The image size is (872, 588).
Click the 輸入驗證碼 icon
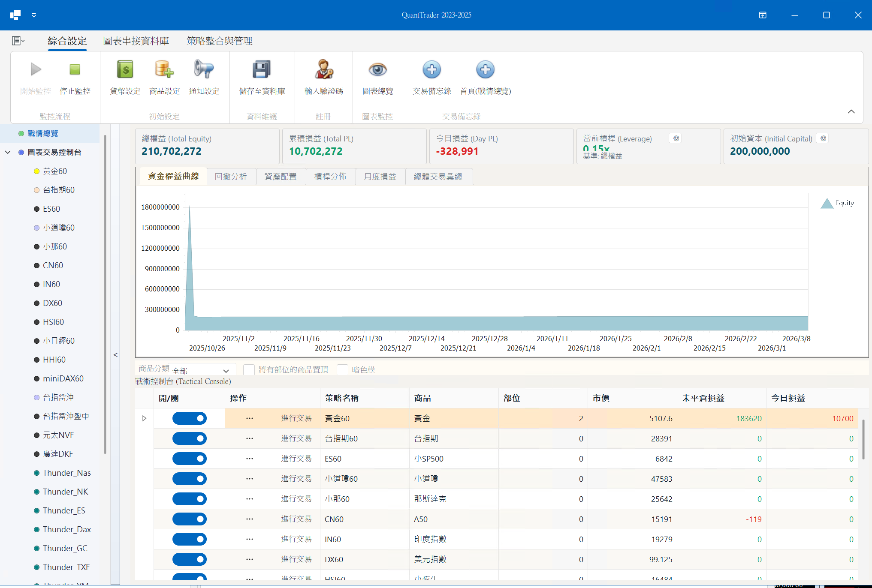(324, 69)
